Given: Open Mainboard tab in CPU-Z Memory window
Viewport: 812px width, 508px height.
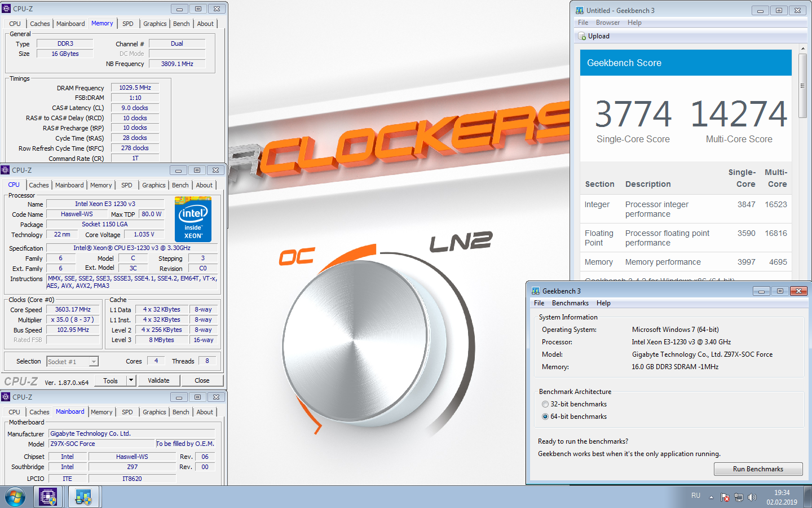Looking at the screenshot, I should tap(70, 24).
